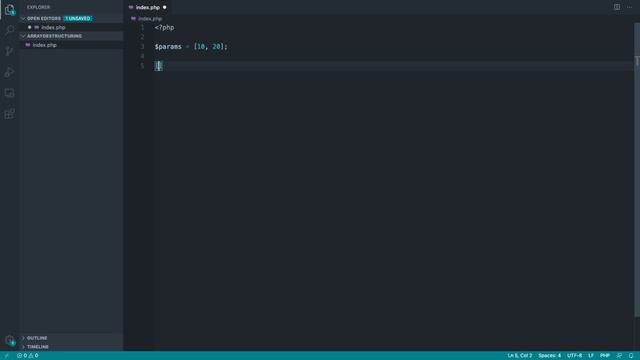Click the feedback icon in status bar
640x360 pixels.
(619, 356)
